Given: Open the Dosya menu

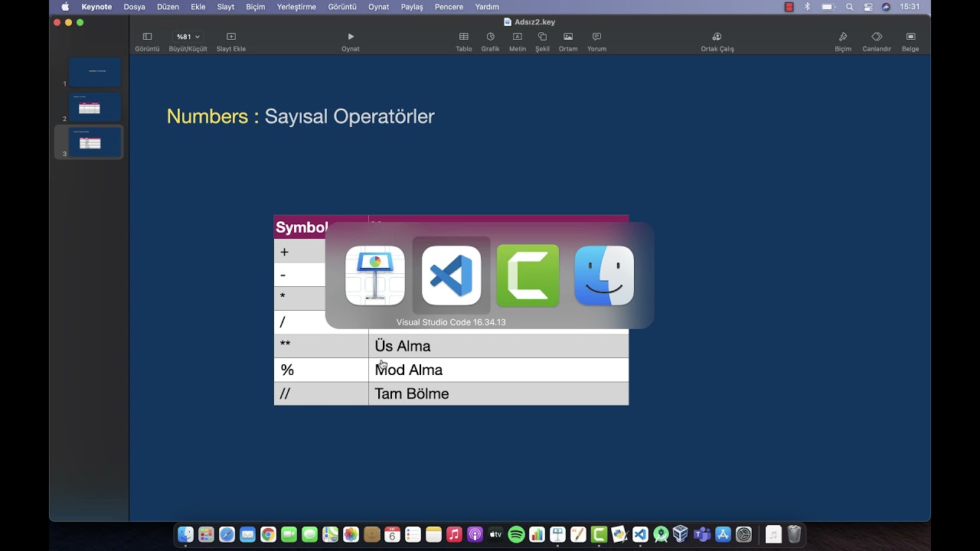Looking at the screenshot, I should point(135,7).
